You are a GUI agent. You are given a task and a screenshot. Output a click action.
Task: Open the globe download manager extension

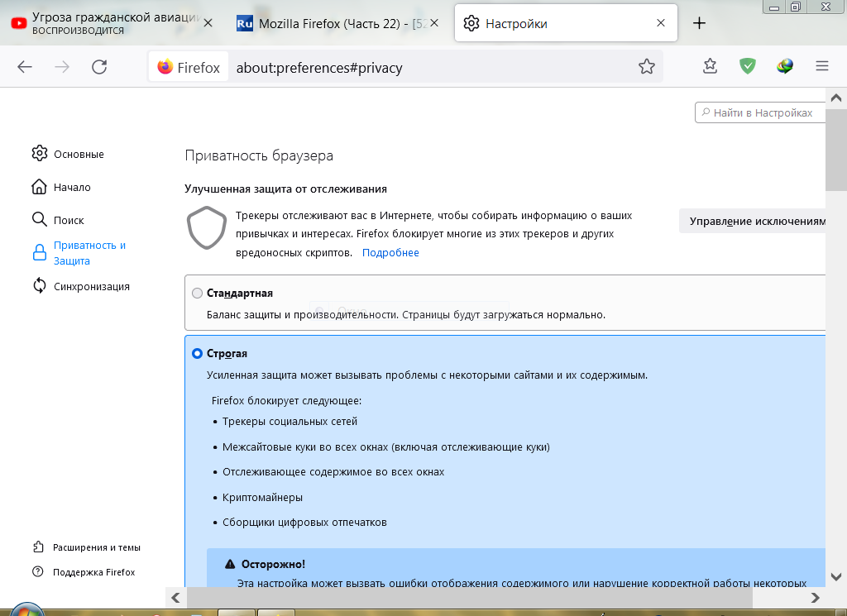pyautogui.click(x=785, y=66)
